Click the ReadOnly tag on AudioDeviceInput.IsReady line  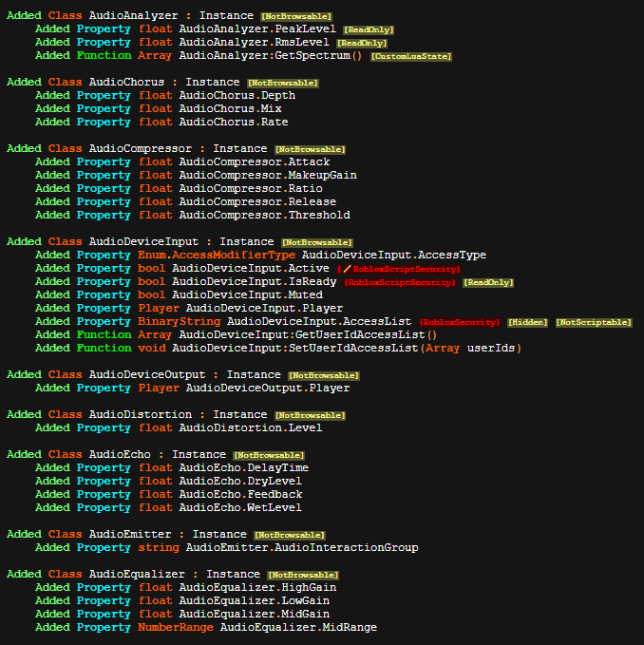tap(488, 282)
